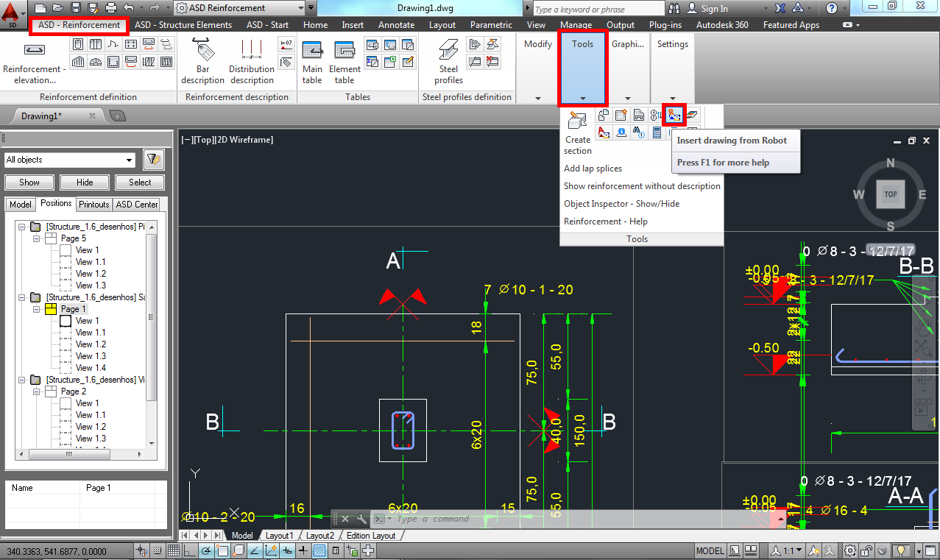
Task: Expand the Graphi... ribbon panel
Action: tap(628, 97)
